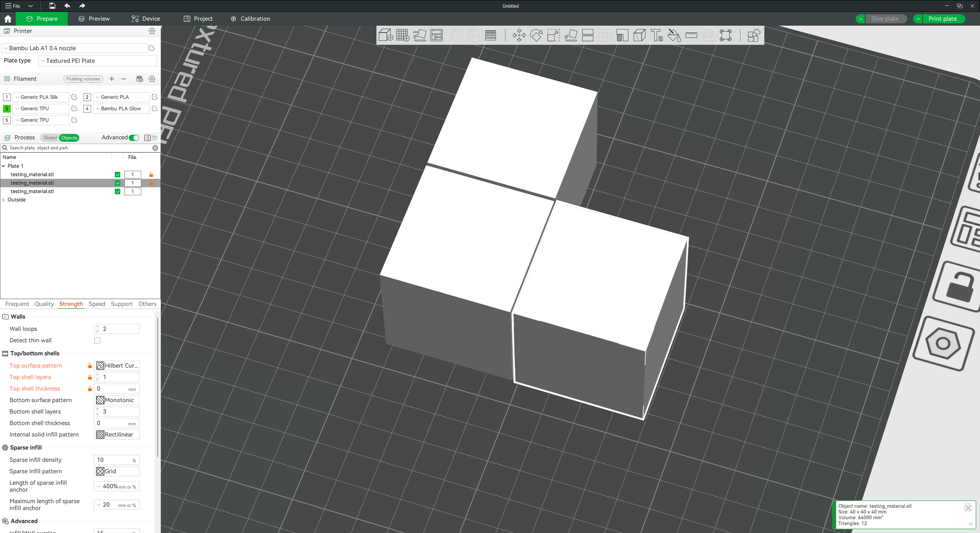Toggle printable checkbox of selected testing_material.stl
The width and height of the screenshot is (980, 533).
click(x=118, y=183)
